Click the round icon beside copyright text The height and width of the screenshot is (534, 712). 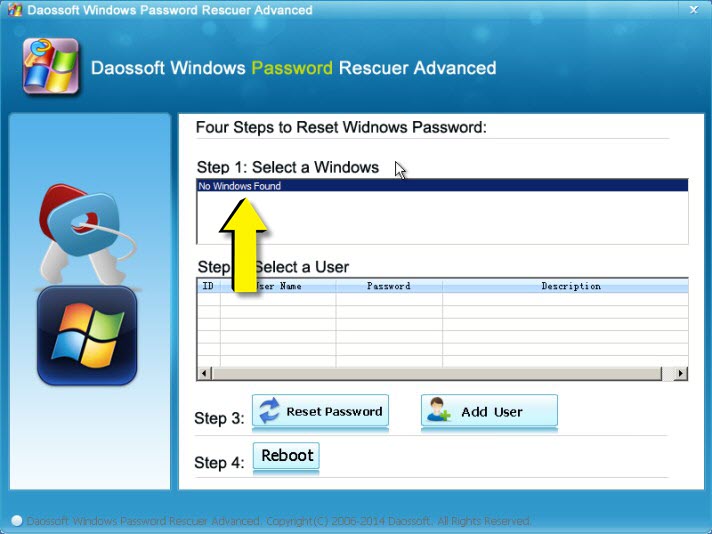[x=17, y=520]
